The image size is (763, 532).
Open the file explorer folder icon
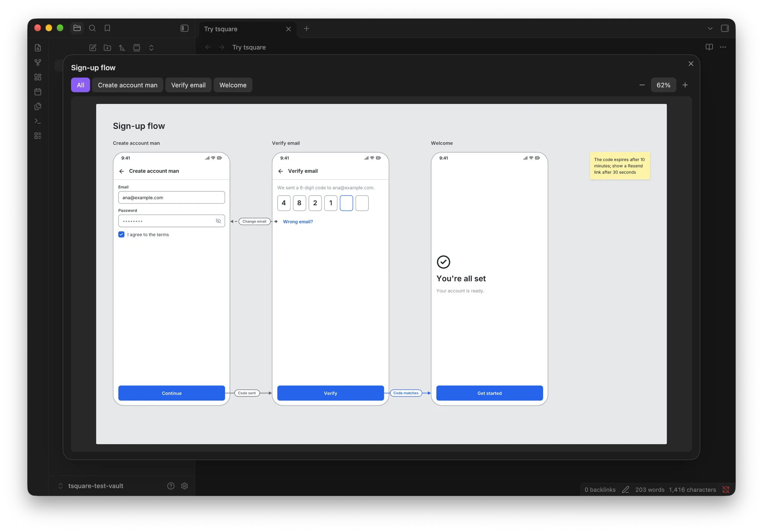click(77, 28)
